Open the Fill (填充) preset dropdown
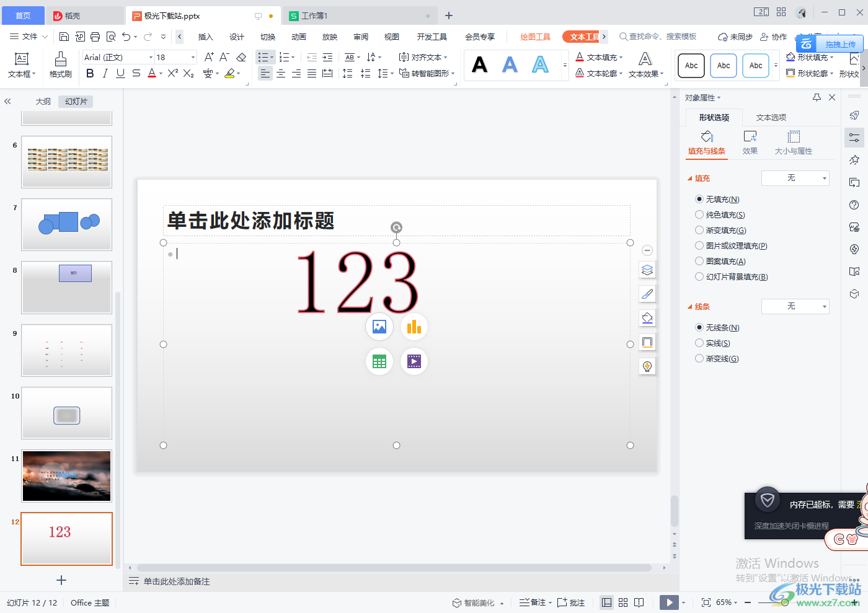This screenshot has width=868, height=613. [795, 178]
